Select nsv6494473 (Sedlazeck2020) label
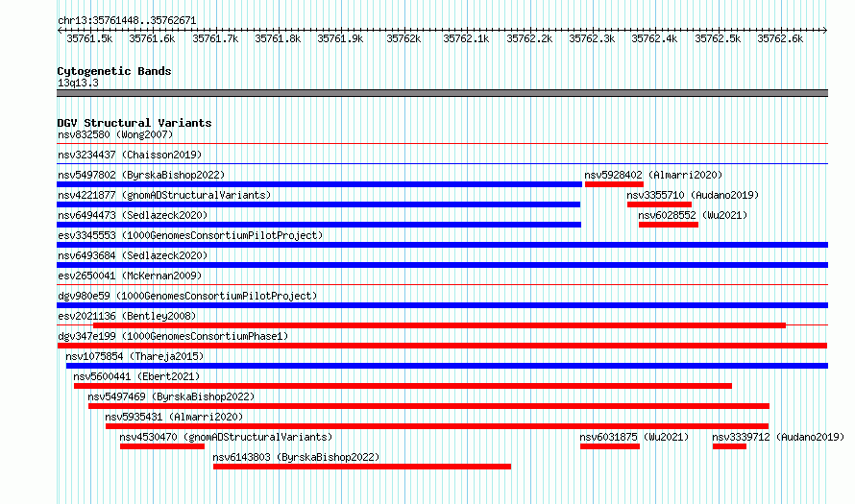The height and width of the screenshot is (504, 855). tap(133, 215)
